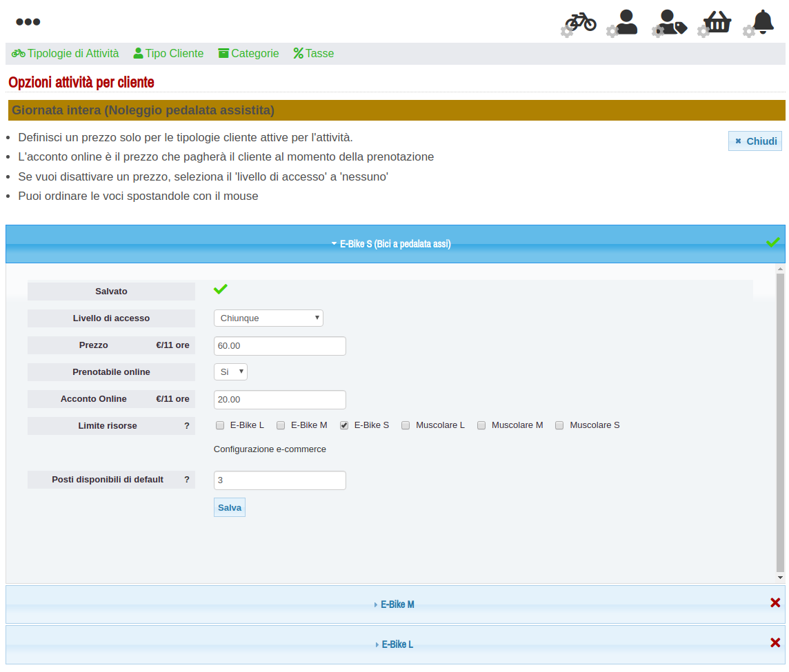Screen dimensions: 789x672
Task: Open shopping basket settings icon
Action: (x=716, y=22)
